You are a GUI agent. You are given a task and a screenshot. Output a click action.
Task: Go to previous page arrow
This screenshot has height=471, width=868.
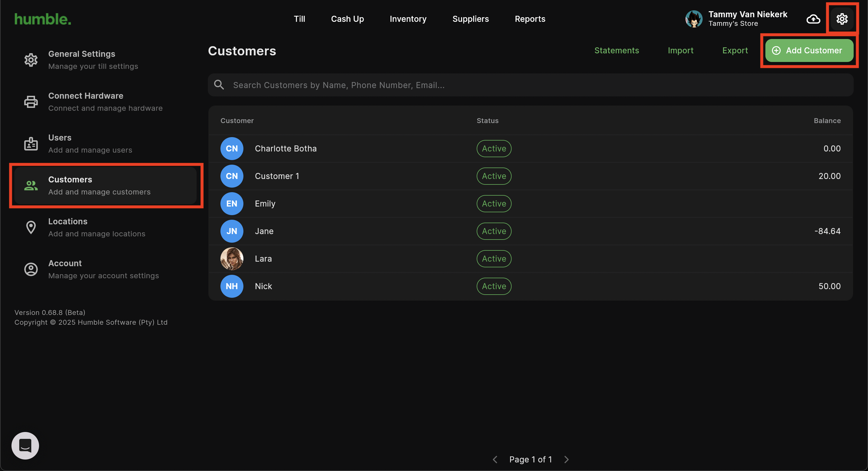(x=495, y=460)
